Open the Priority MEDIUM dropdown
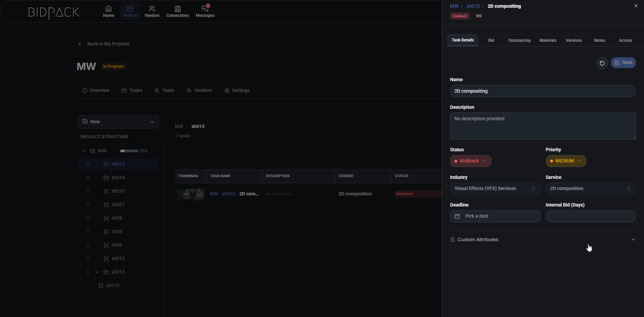The height and width of the screenshot is (317, 644). click(565, 161)
